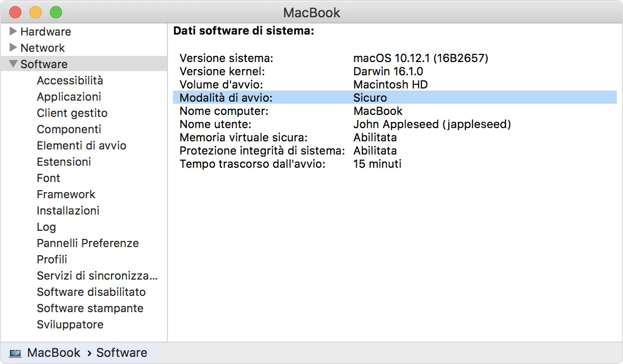Select Estensioni in the sidebar
The height and width of the screenshot is (364, 623).
(64, 162)
